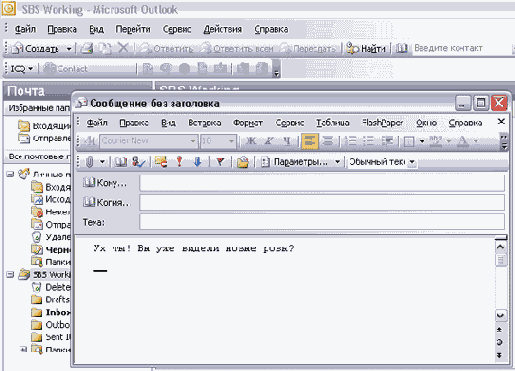Collapse the Личные папки tree node
The image size is (515, 371).
(x=10, y=174)
